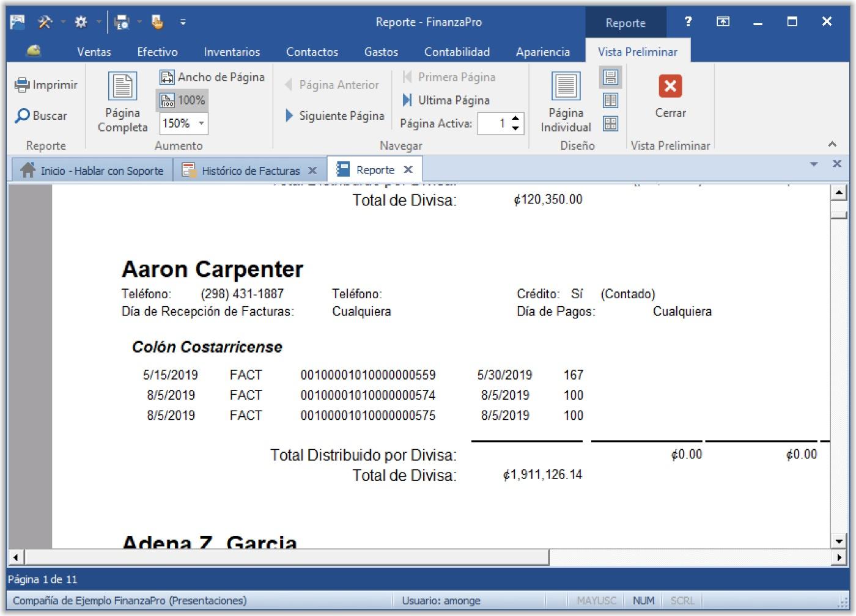Click the NUM status bar indicator
This screenshot has width=856, height=616.
643,601
